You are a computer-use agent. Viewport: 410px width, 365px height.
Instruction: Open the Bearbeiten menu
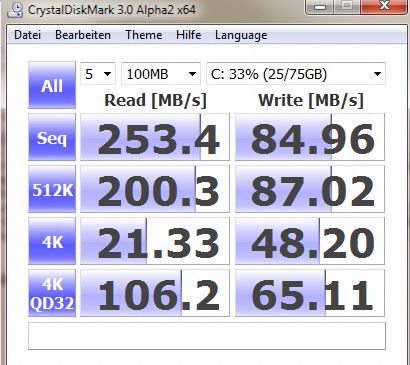pyautogui.click(x=83, y=35)
